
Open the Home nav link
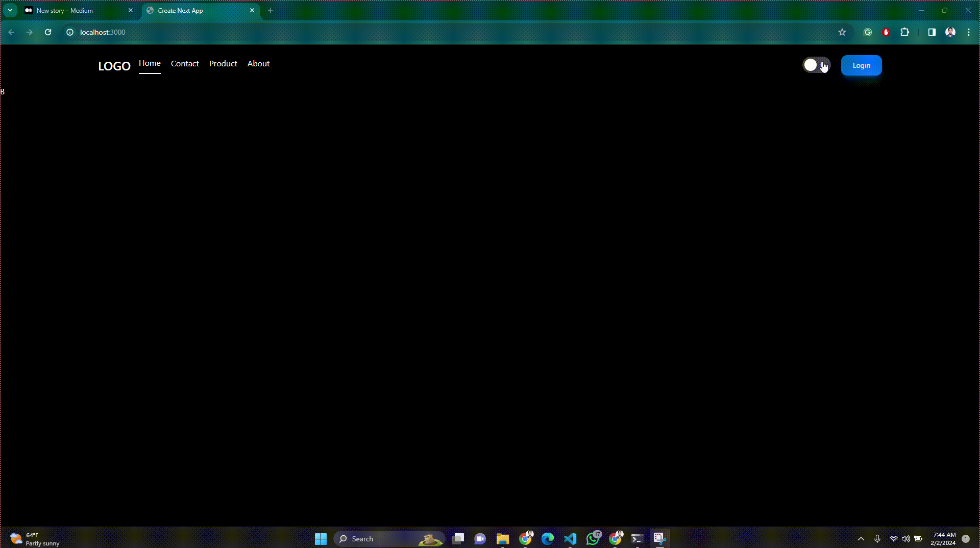point(150,63)
